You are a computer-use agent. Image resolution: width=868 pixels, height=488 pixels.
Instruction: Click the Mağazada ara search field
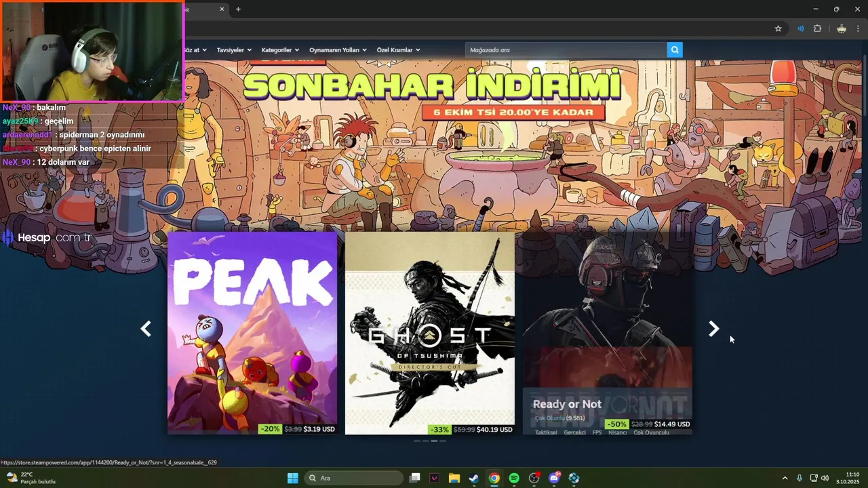(566, 50)
